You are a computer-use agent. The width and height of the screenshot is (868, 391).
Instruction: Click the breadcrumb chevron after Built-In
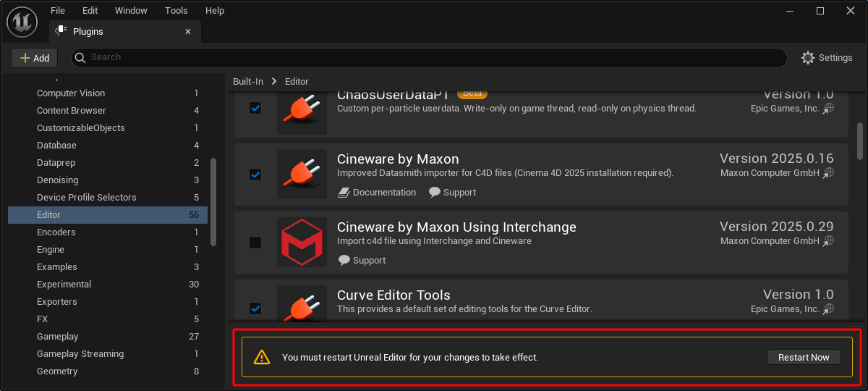click(274, 82)
